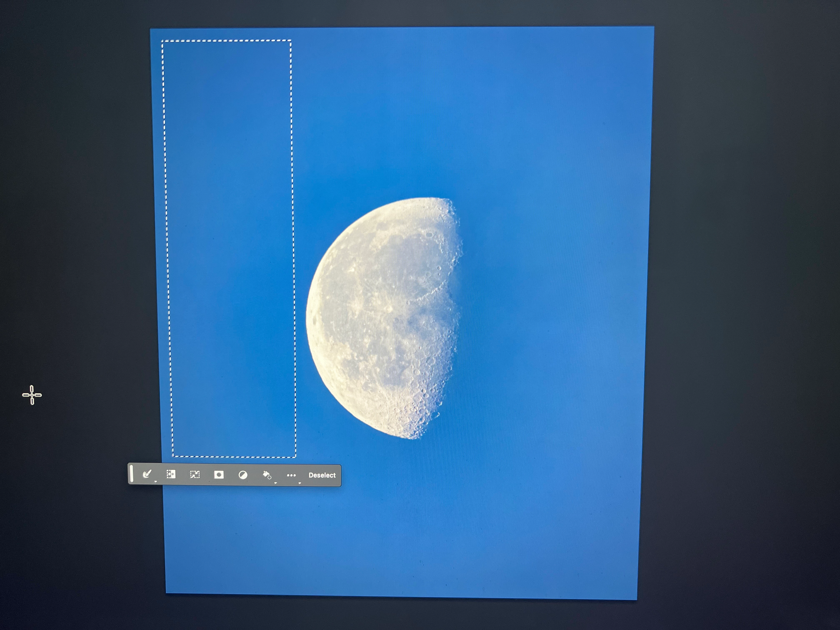Screen dimensions: 840x630
Task: Click the Invert Selection icon
Action: [171, 474]
